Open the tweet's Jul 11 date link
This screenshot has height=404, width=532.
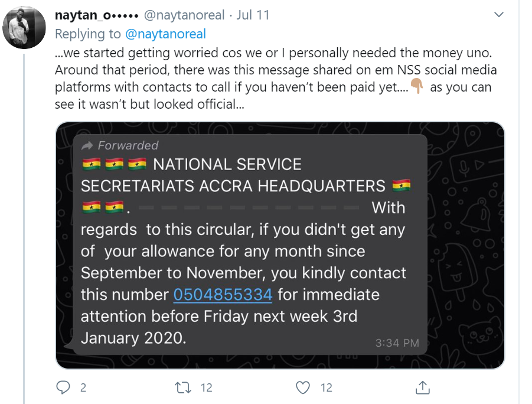(253, 16)
